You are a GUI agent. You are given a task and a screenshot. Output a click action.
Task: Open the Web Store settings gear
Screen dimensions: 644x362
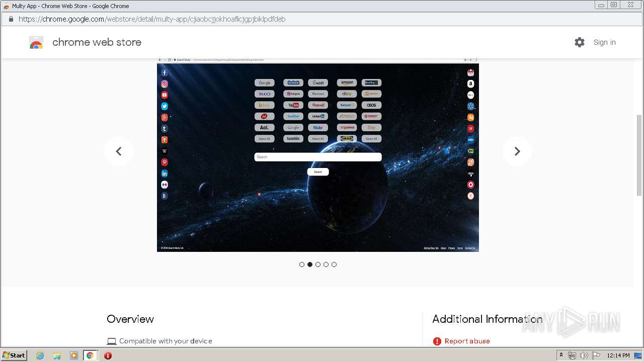click(580, 42)
